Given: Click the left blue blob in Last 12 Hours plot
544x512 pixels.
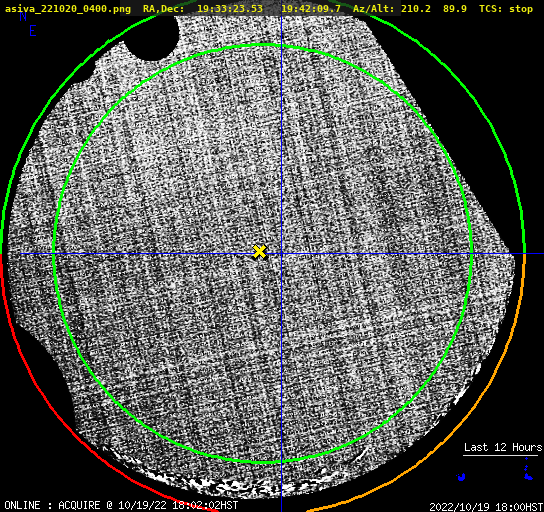Looking at the screenshot, I should pos(461,477).
